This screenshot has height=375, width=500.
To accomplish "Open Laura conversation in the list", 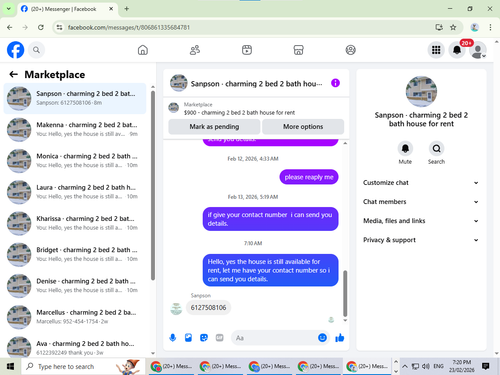I will coord(75,192).
